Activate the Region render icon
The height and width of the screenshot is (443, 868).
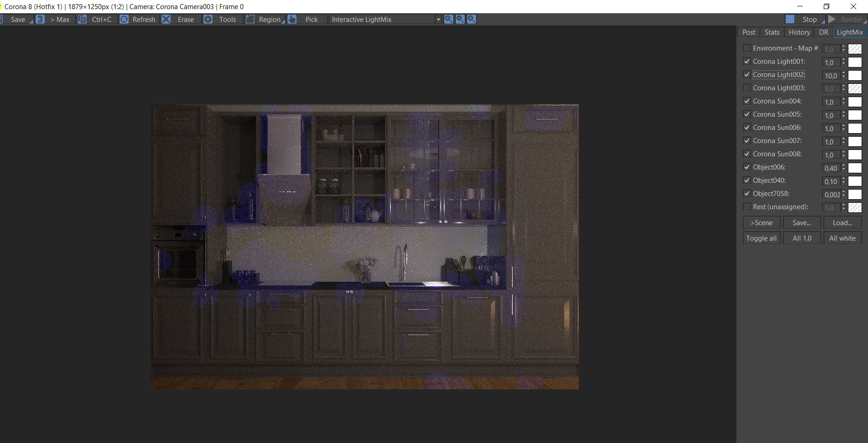click(250, 19)
